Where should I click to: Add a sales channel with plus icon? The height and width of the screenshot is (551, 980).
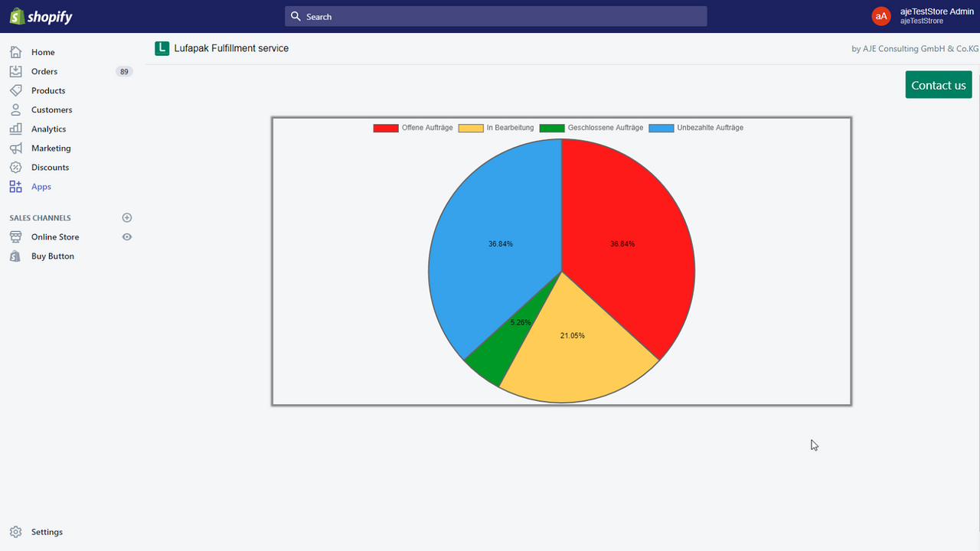[127, 218]
